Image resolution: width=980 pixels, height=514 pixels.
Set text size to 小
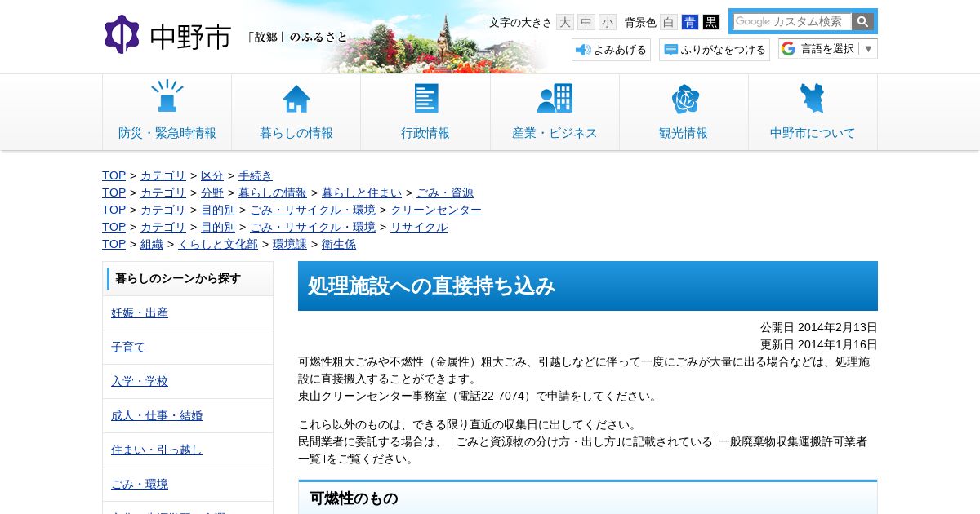coord(608,22)
